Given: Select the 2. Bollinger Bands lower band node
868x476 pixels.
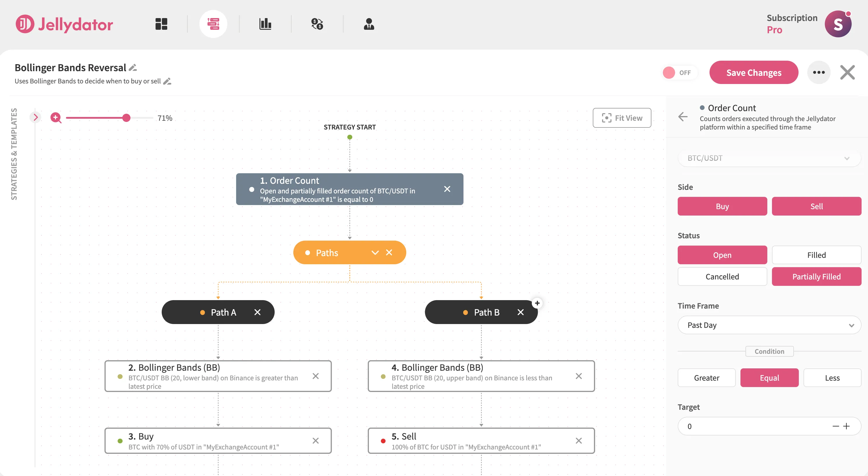Looking at the screenshot, I should 218,376.
